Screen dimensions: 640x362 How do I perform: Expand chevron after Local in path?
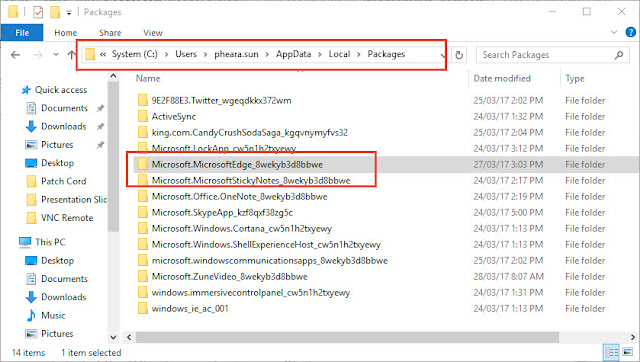click(x=358, y=54)
